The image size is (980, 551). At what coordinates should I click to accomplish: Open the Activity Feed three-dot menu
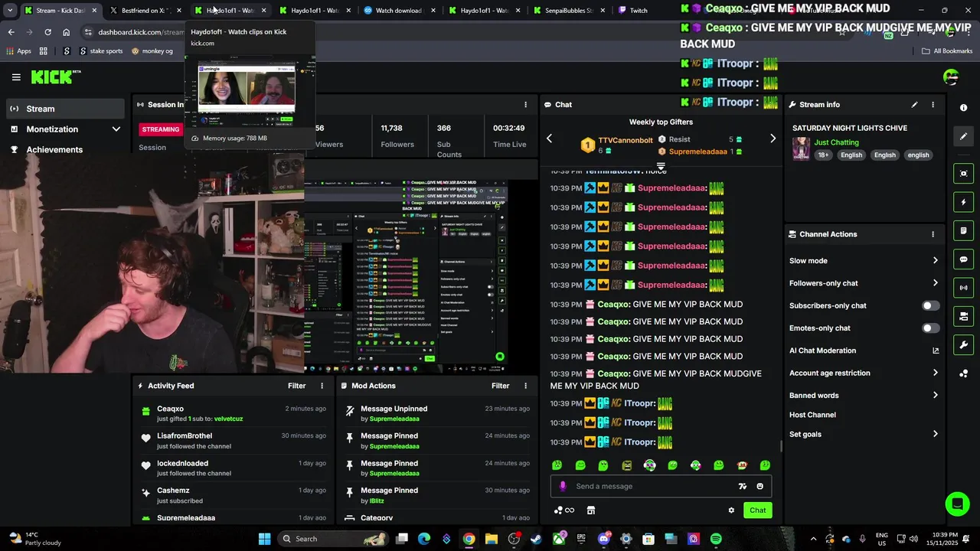tap(322, 386)
